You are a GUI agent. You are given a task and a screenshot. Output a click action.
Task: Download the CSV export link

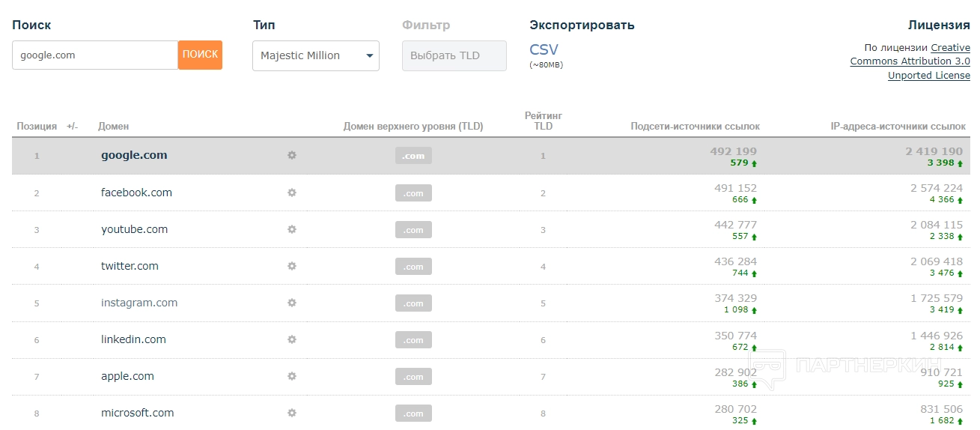(x=544, y=49)
